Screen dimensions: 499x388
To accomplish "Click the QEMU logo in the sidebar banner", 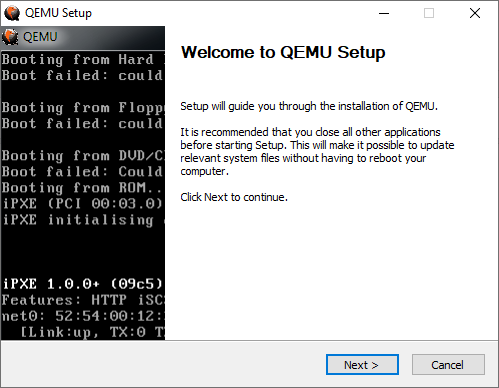I will click(x=10, y=37).
